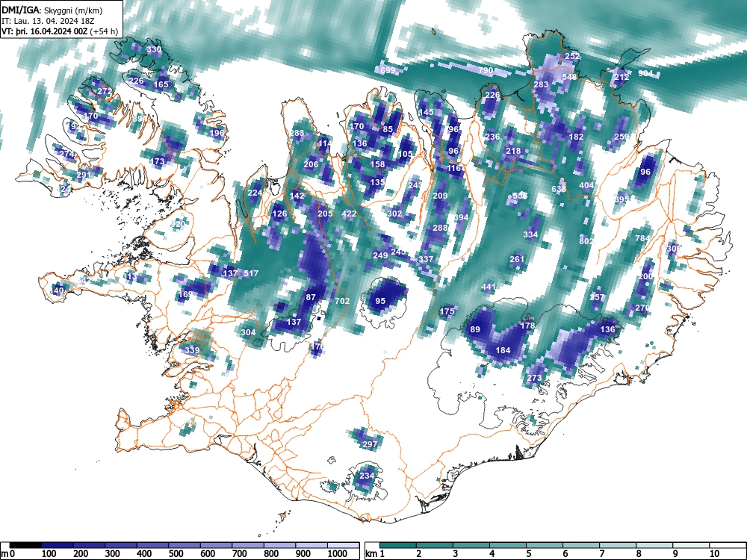Click the 334 visibility value on the map
The width and height of the screenshot is (747, 560).
point(530,234)
